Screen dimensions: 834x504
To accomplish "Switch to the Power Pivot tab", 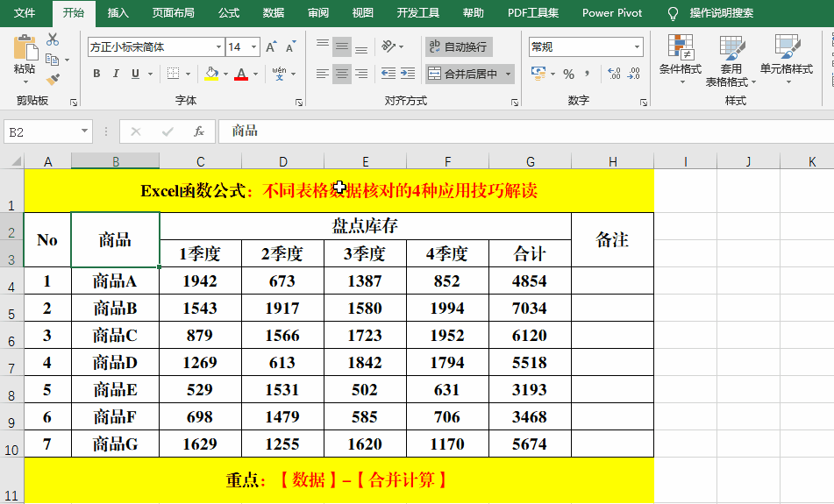I will (611, 13).
